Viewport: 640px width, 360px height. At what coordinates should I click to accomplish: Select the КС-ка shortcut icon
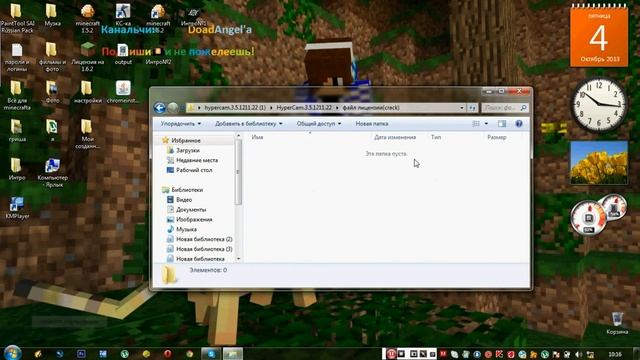click(x=123, y=16)
